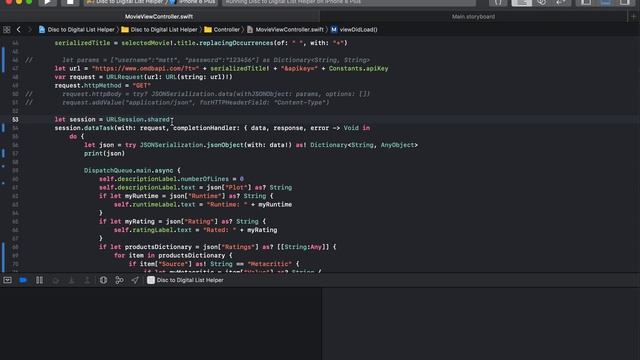Click 'self.runtimeLabel.text' line
The image size is (640, 360).
pos(203,204)
